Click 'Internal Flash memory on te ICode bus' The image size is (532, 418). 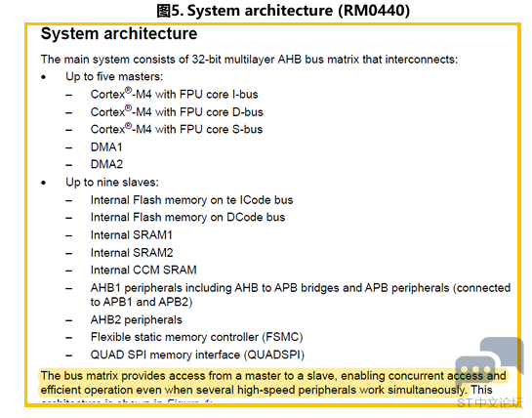point(191,200)
